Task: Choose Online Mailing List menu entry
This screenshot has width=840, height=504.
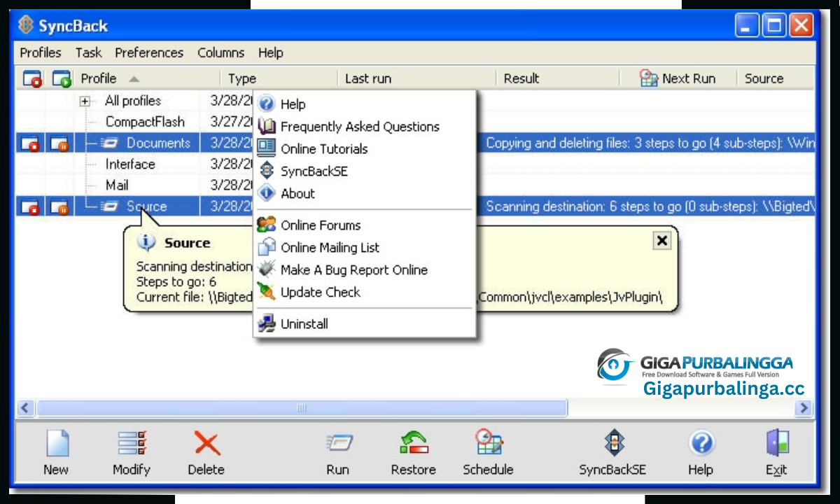Action: (365, 248)
